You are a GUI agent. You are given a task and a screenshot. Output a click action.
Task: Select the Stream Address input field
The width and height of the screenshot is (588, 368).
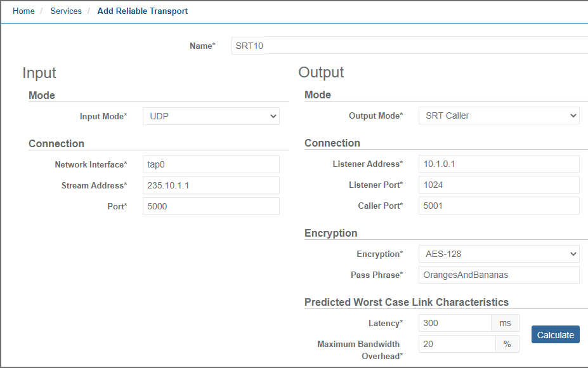[x=211, y=185]
